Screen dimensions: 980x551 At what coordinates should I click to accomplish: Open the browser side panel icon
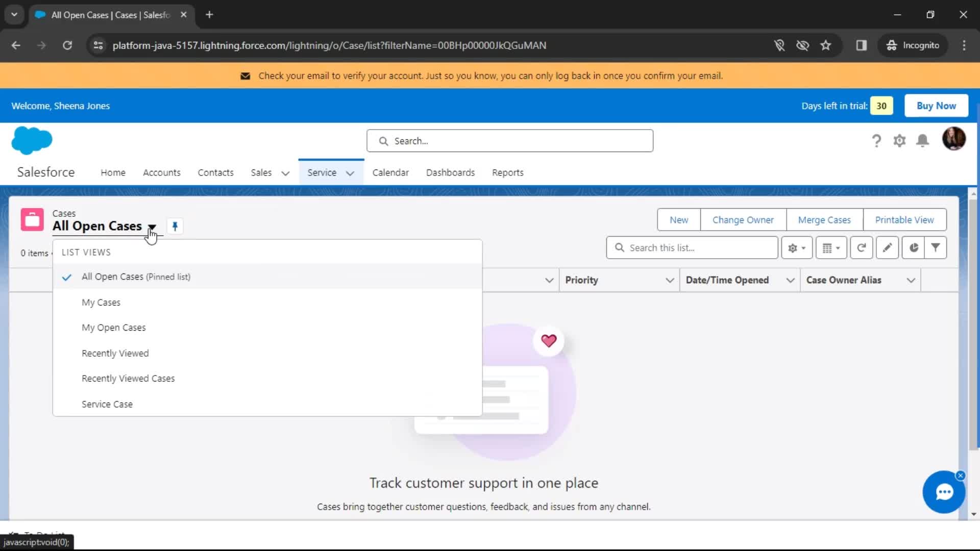[x=862, y=45]
